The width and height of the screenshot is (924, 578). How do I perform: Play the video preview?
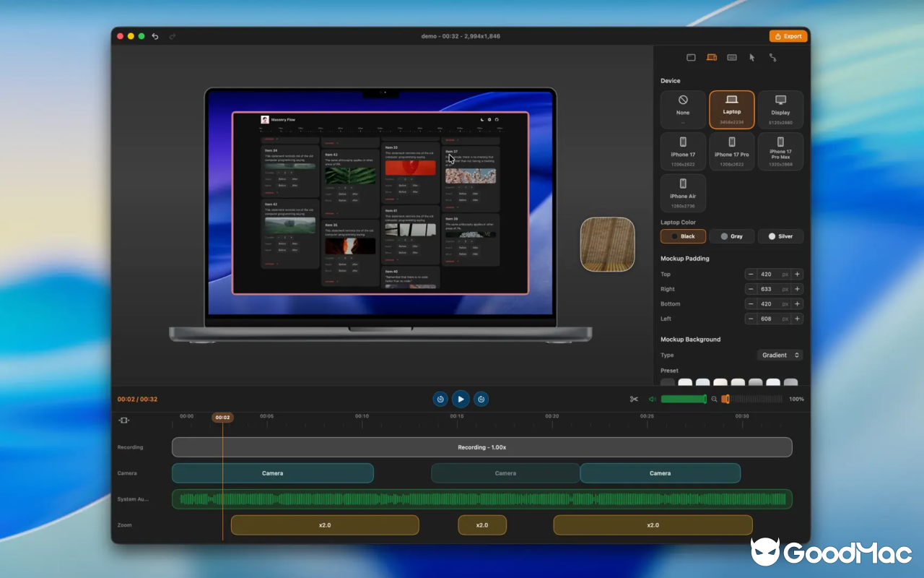(461, 399)
